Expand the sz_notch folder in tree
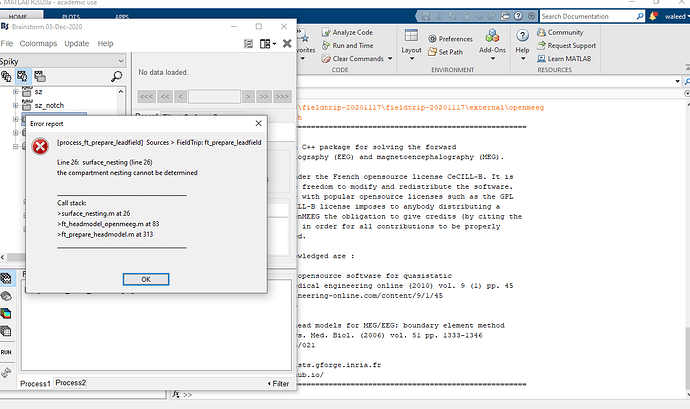 click(15, 105)
